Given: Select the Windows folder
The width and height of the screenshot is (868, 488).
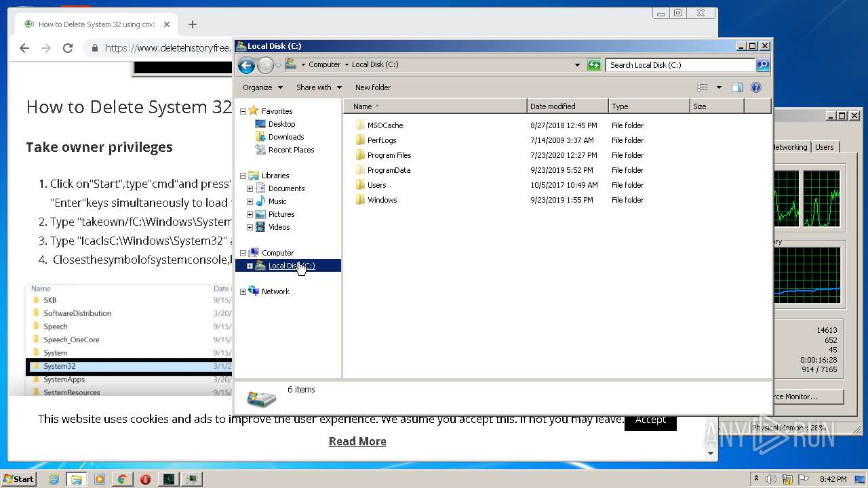Looking at the screenshot, I should 382,200.
